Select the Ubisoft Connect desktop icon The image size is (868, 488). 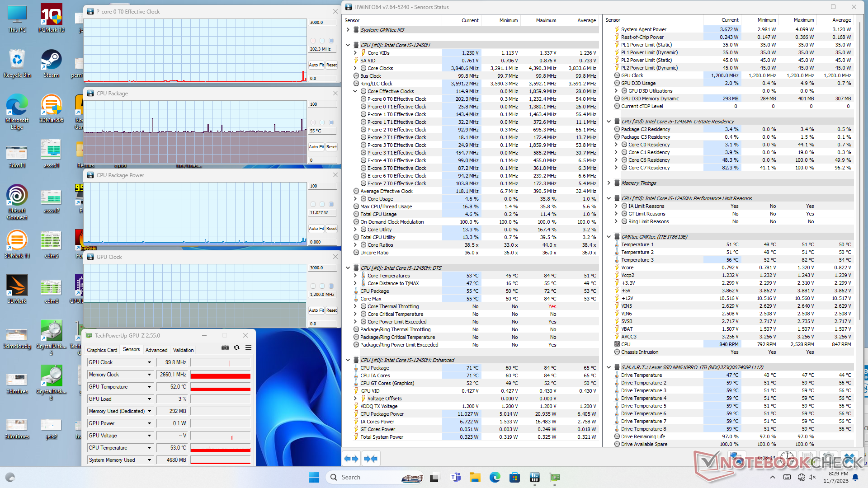coord(17,202)
